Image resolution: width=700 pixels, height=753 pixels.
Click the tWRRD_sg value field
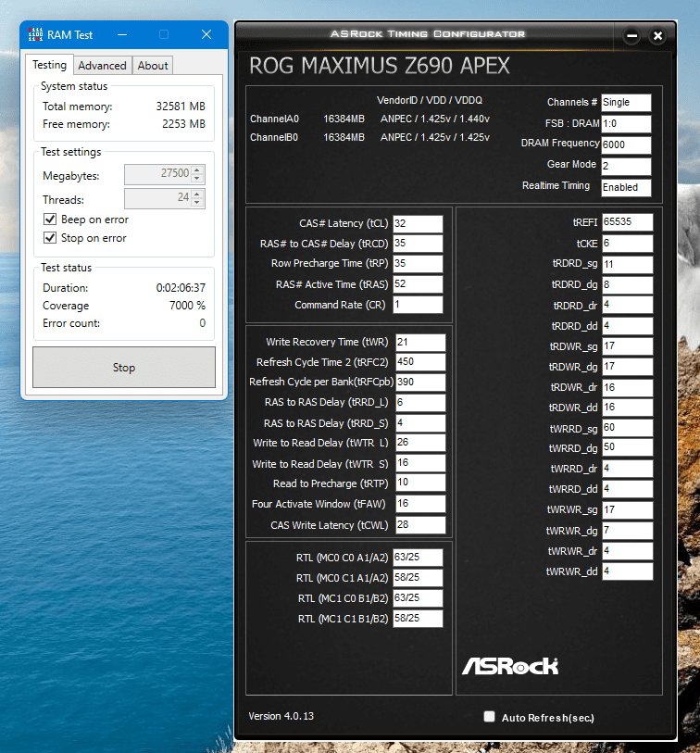[x=628, y=428]
